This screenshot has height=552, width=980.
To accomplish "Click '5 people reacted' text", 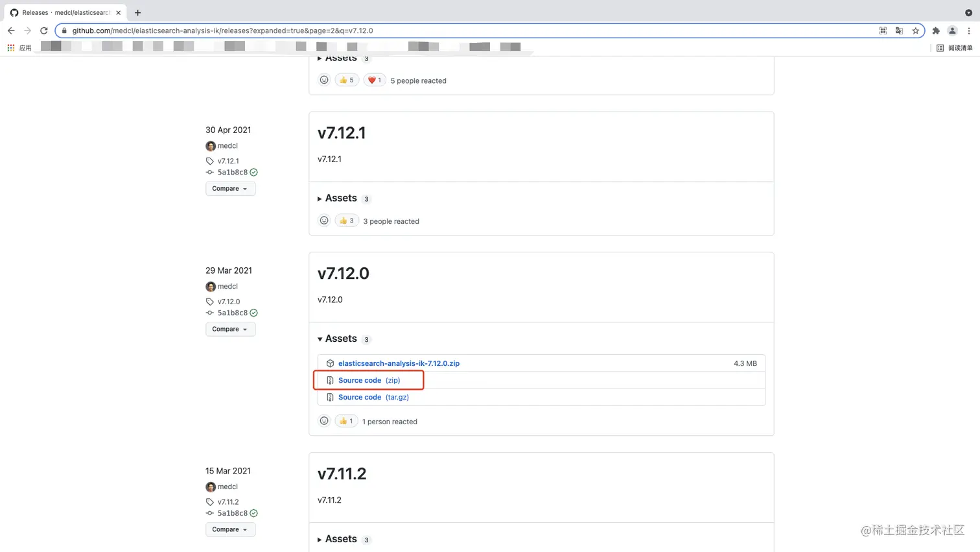I will (418, 81).
